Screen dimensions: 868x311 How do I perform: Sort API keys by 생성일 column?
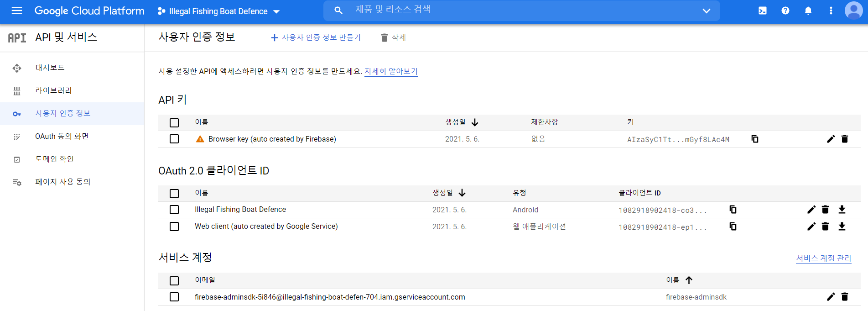click(x=462, y=122)
